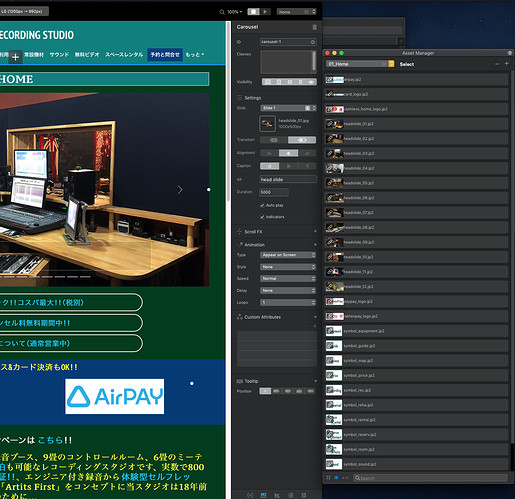Select the fade transition option

[302, 140]
